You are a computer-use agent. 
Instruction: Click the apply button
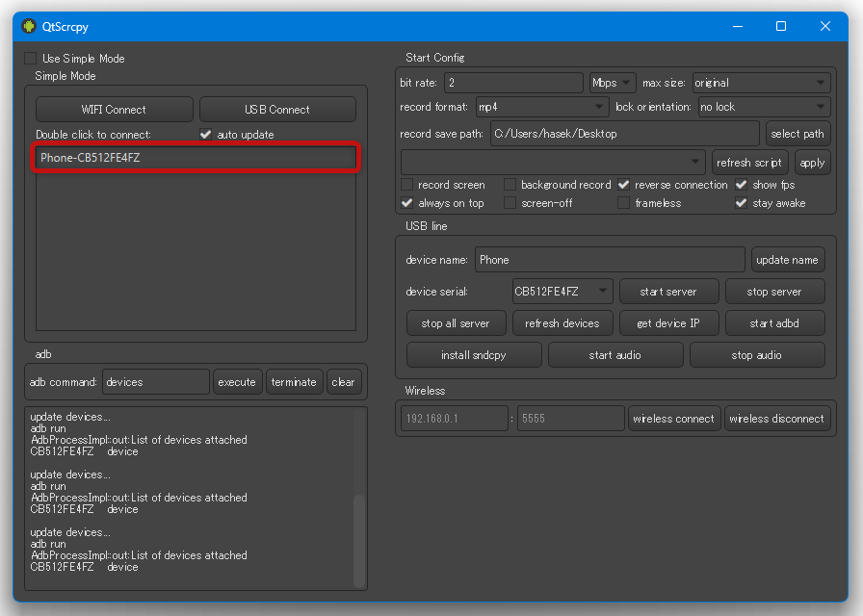point(812,163)
